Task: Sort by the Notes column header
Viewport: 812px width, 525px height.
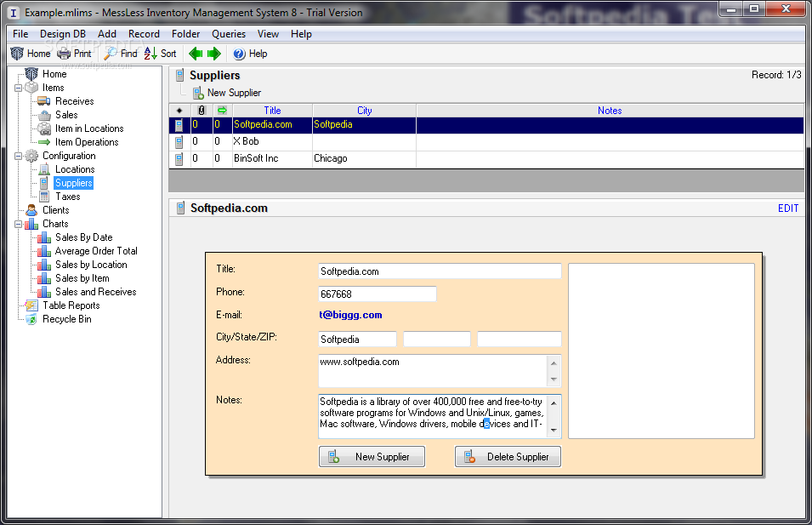Action: click(x=610, y=111)
